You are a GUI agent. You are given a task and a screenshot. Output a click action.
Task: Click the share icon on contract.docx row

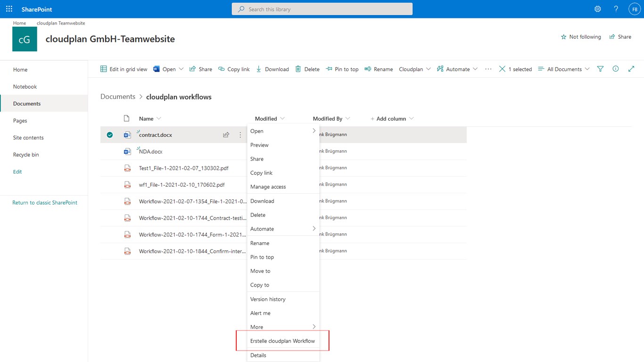click(x=226, y=135)
